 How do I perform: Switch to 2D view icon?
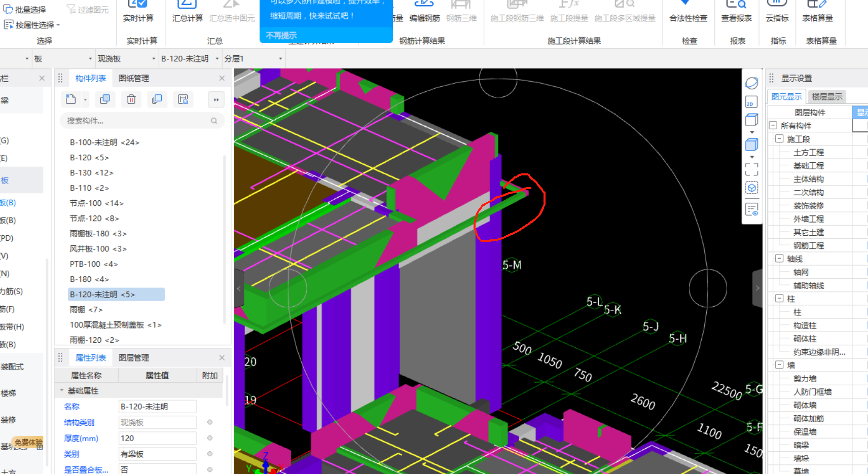751,102
